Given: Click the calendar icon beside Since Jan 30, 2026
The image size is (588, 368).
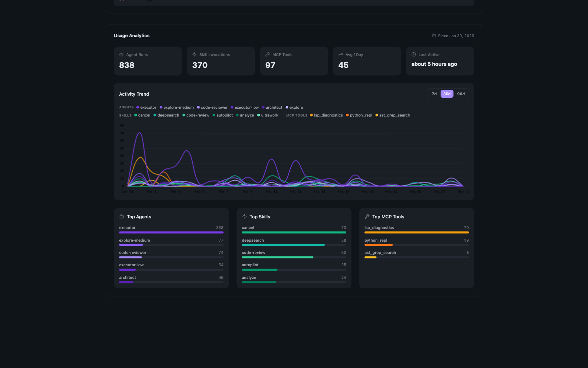Looking at the screenshot, I should coord(434,36).
